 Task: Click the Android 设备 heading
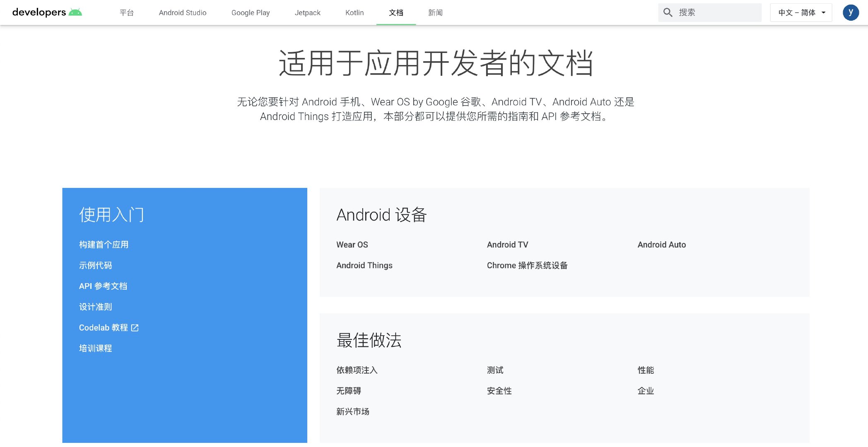(381, 214)
